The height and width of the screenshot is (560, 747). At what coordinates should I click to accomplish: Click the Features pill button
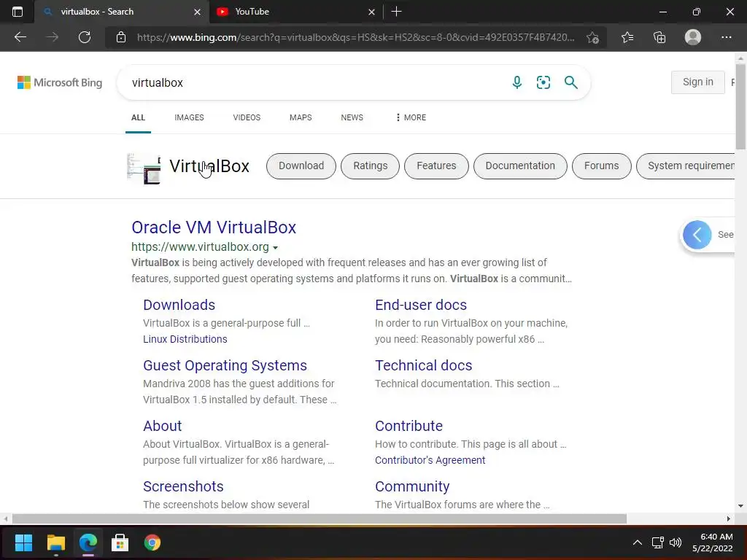pos(436,166)
